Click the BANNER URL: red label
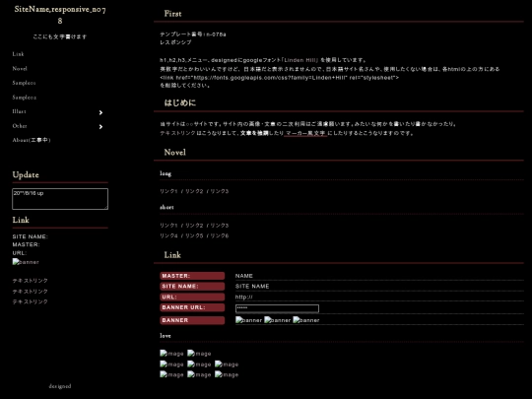The width and height of the screenshot is (532, 399). pos(192,307)
